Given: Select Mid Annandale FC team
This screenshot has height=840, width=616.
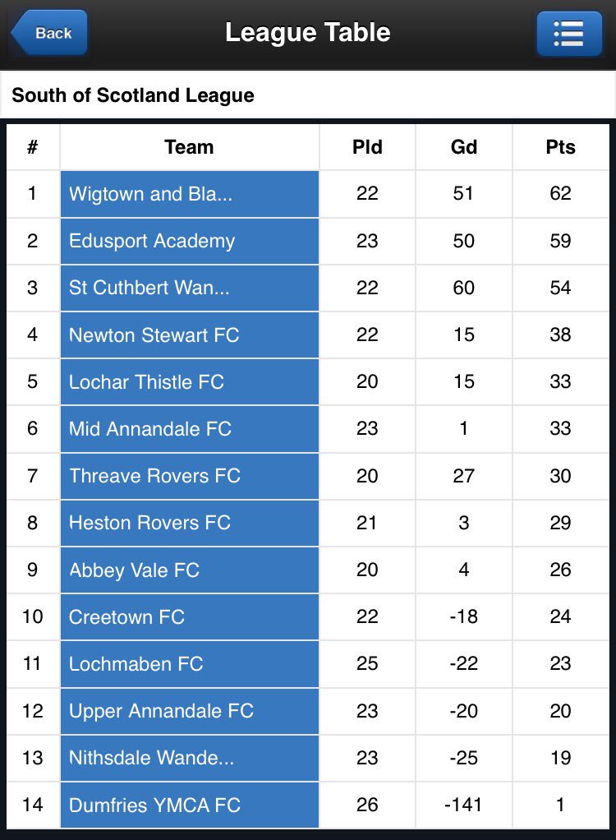Looking at the screenshot, I should coord(190,429).
